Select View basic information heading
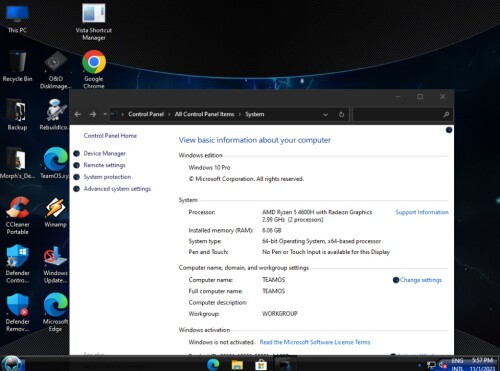 click(255, 140)
